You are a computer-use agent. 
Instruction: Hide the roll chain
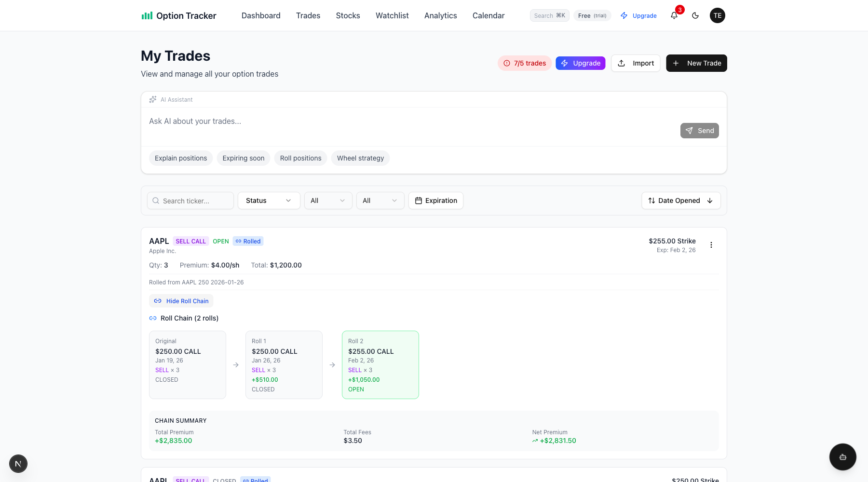pyautogui.click(x=181, y=301)
